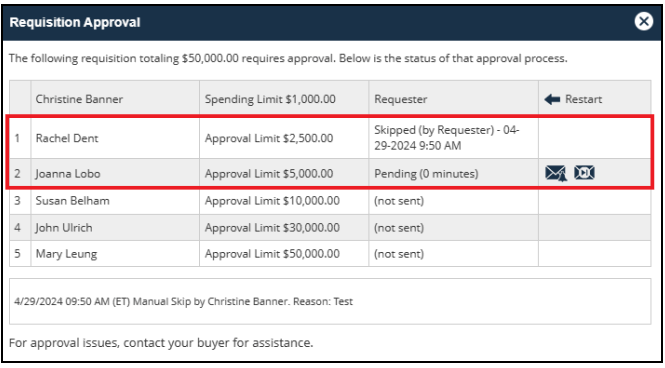Close the Requisition Approval dialog

[643, 21]
